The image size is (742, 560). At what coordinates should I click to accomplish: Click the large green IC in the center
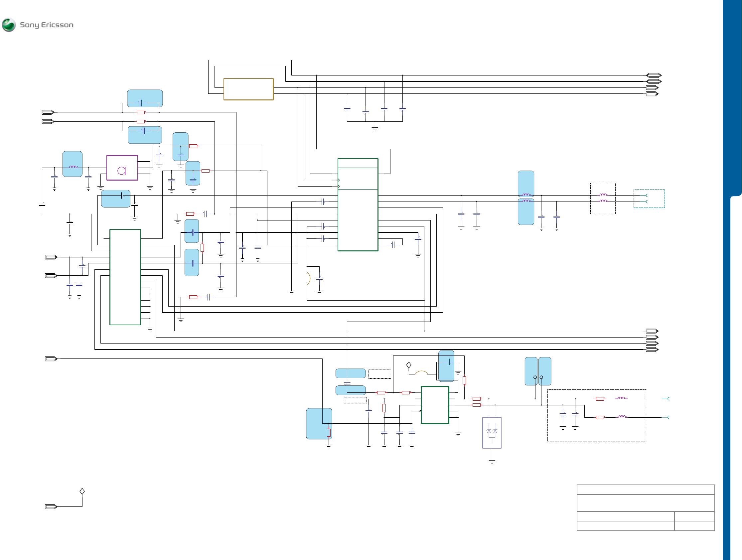point(358,205)
